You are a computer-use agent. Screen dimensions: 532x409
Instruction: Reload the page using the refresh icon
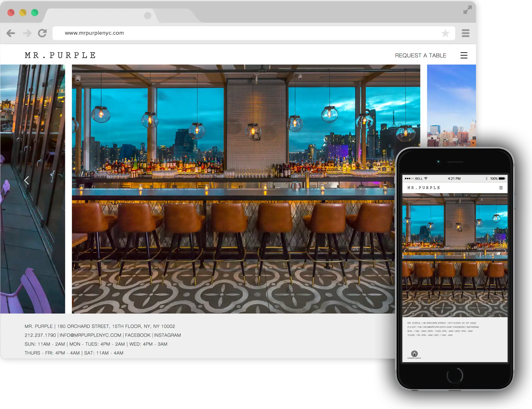42,33
